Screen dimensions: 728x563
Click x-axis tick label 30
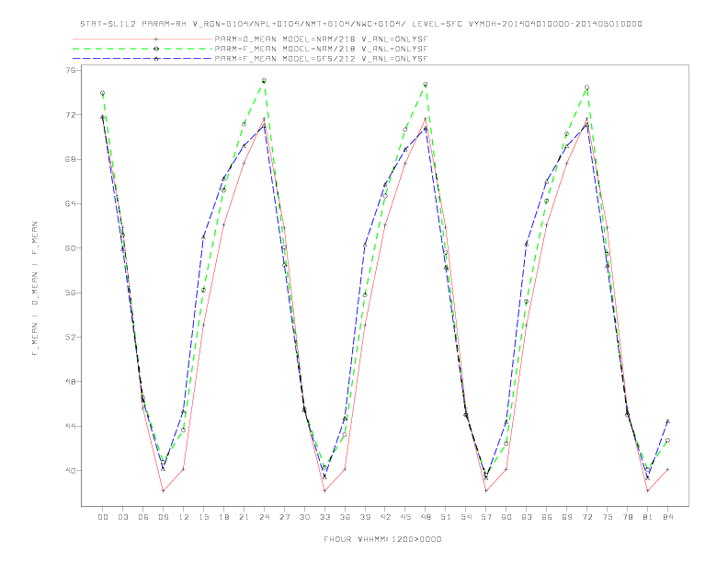point(304,517)
